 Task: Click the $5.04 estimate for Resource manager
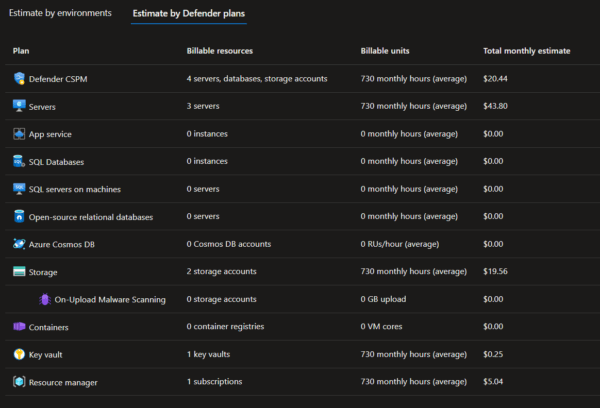pos(493,382)
